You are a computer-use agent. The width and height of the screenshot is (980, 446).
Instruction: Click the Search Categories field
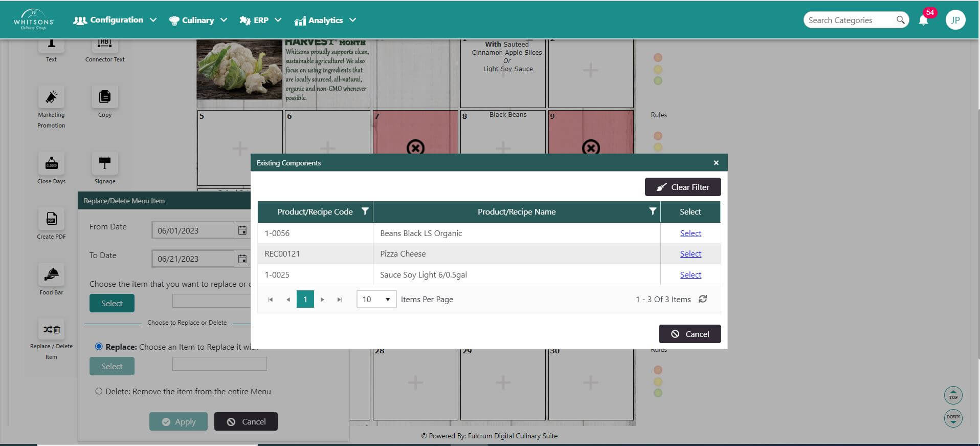[x=849, y=20]
